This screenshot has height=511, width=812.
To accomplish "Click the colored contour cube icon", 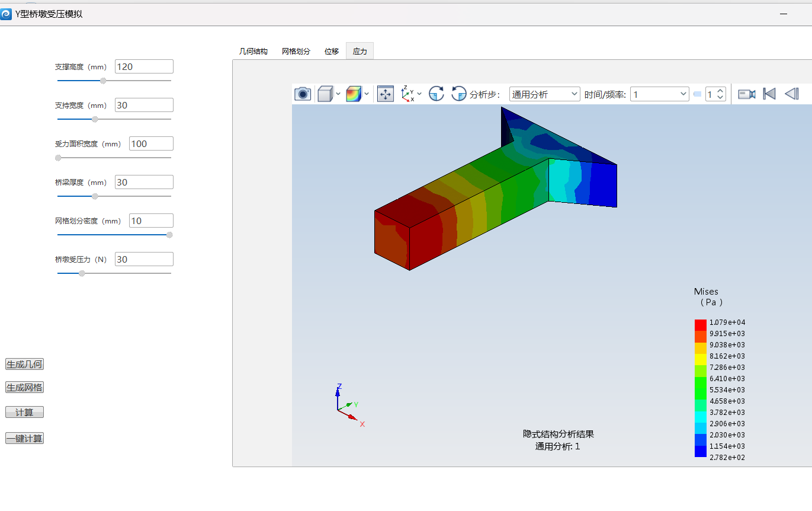I will (354, 94).
